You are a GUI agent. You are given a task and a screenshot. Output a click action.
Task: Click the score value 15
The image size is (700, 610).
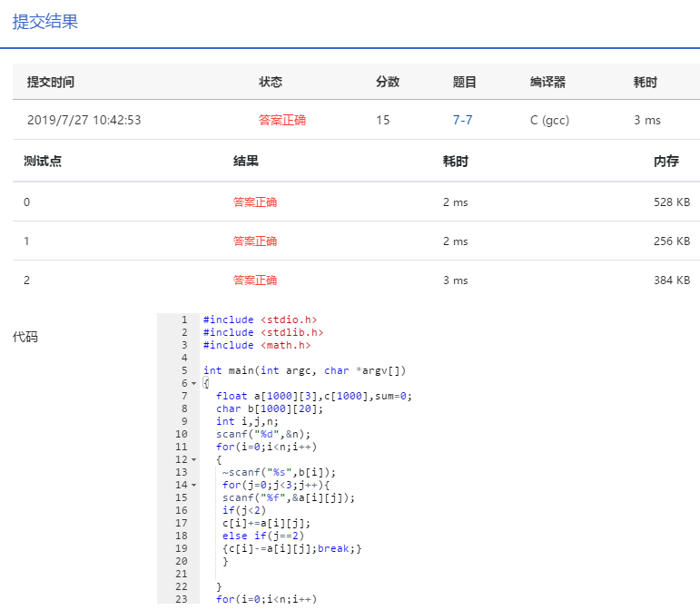click(382, 120)
